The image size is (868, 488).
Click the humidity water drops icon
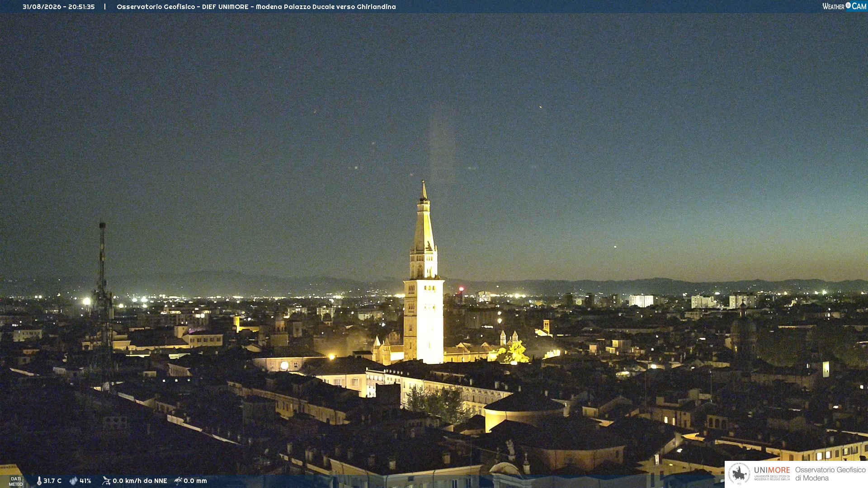pyautogui.click(x=73, y=481)
